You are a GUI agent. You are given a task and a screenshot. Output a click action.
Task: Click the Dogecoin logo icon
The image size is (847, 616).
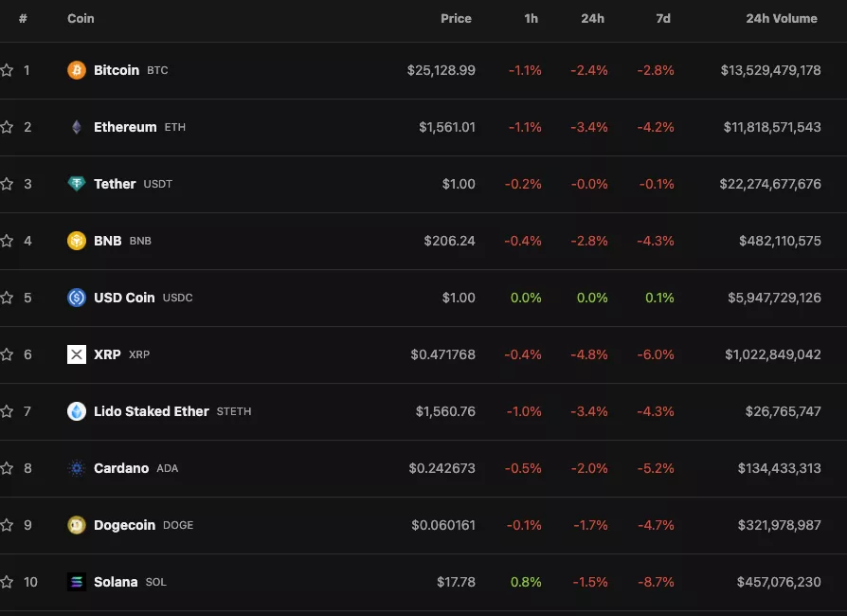tap(77, 525)
